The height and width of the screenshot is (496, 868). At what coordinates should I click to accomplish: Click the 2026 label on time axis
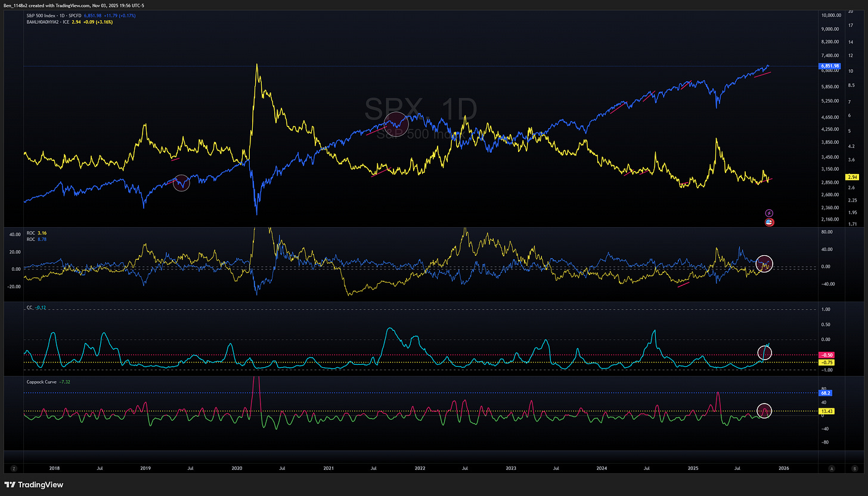tap(784, 469)
